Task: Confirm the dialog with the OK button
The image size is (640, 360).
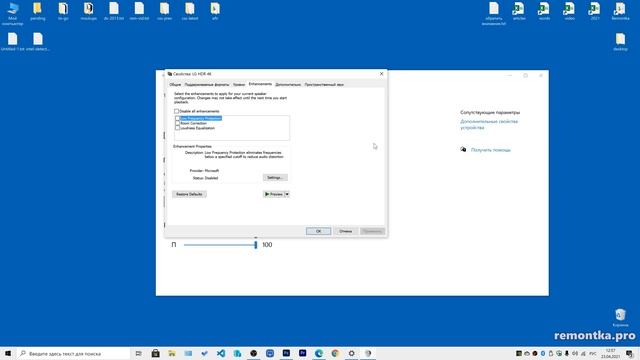Action: tap(318, 231)
